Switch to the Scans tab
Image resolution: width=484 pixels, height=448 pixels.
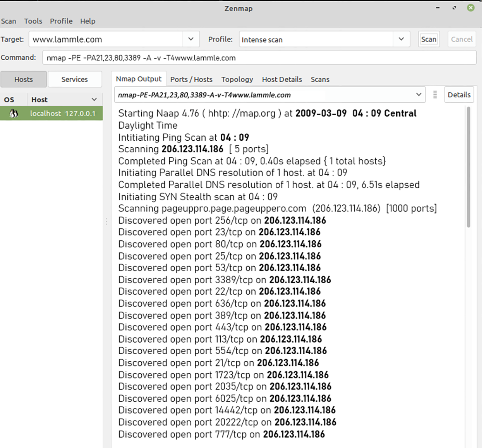(x=320, y=79)
